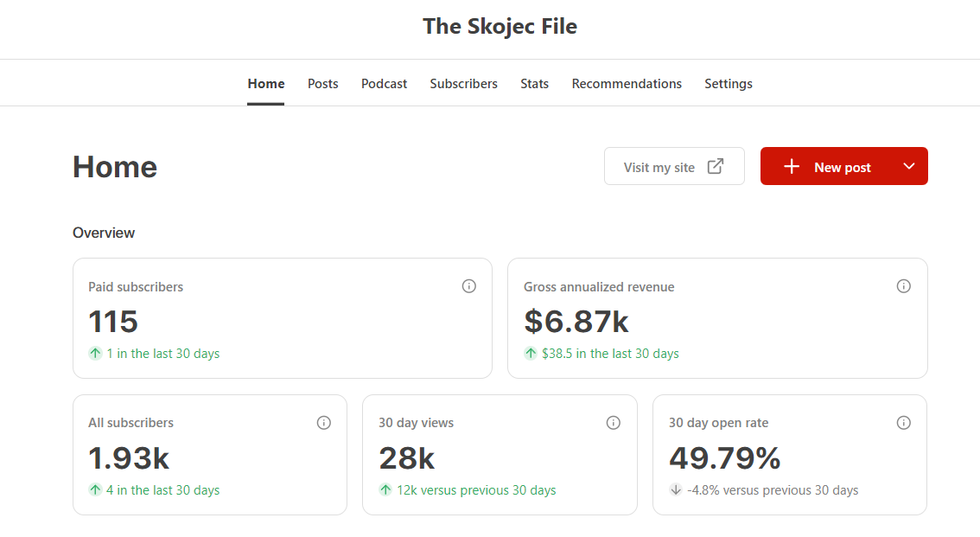Click '12k versus previous 30 days' text

coord(476,489)
